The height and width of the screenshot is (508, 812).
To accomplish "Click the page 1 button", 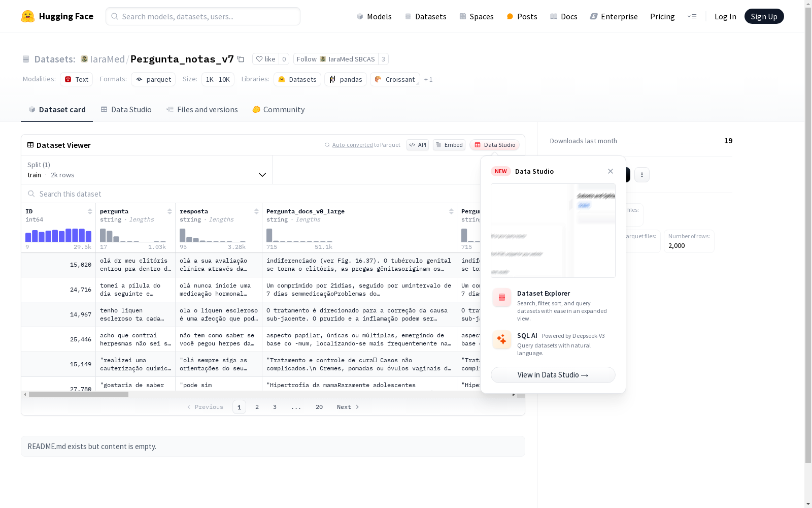I will coord(239,407).
